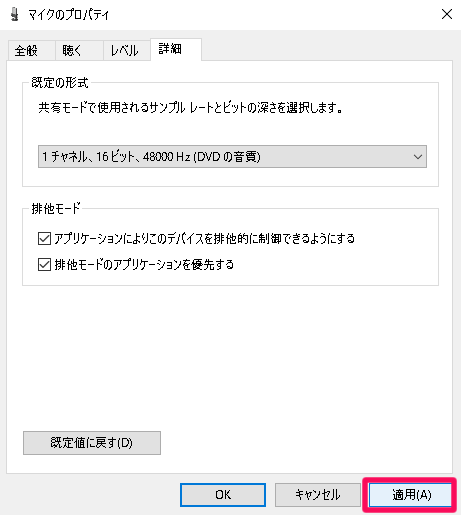The image size is (461, 515).
Task: Close the マイクのプロパティ dialog
Action: tap(447, 14)
